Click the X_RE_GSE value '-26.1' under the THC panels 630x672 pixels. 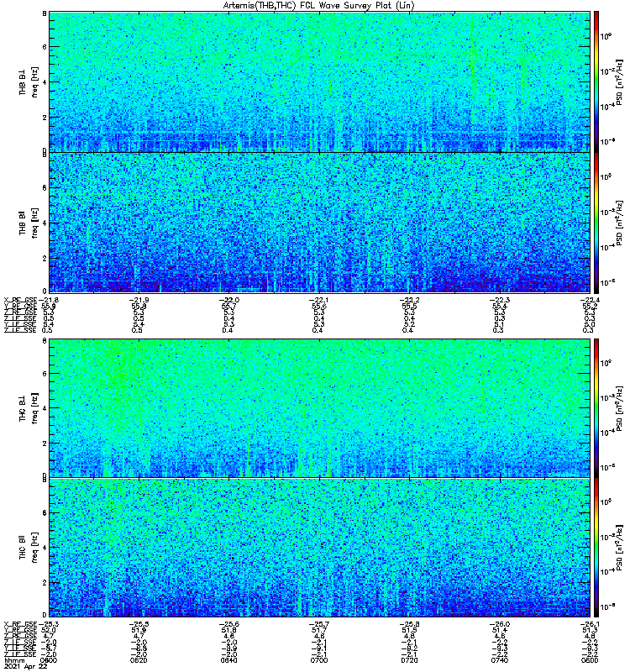pos(590,624)
